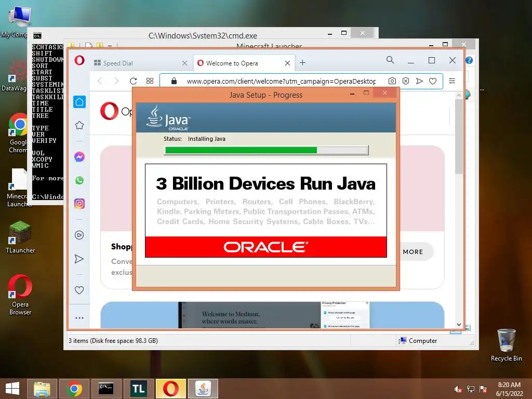Image resolution: width=532 pixels, height=399 pixels.
Task: Click the Oracle red banner in Java setup
Action: coord(265,247)
